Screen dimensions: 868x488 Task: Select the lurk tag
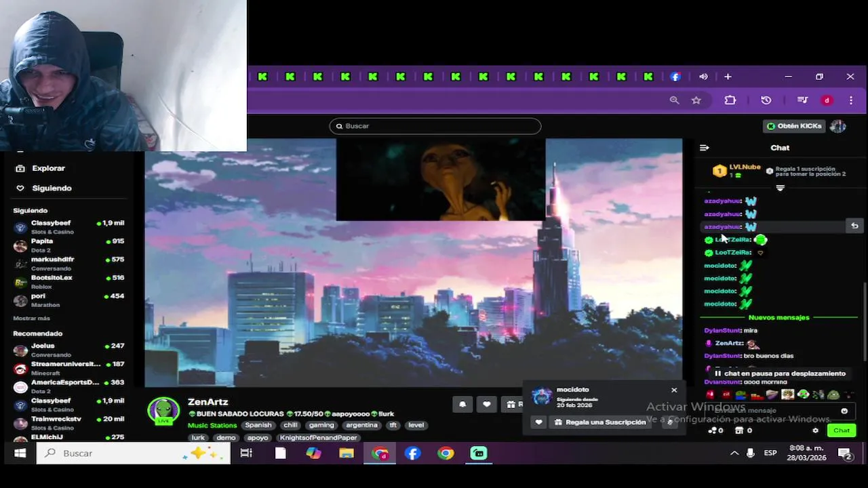pos(198,438)
